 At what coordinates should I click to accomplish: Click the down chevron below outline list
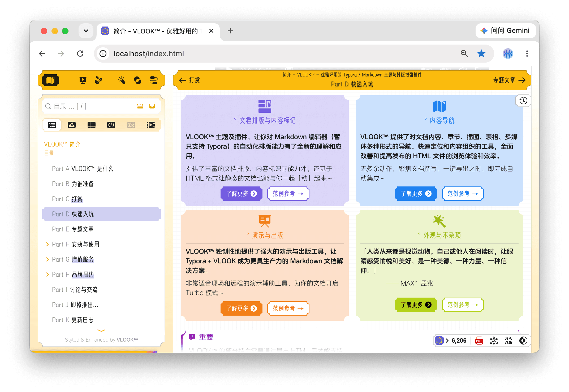[x=101, y=330]
